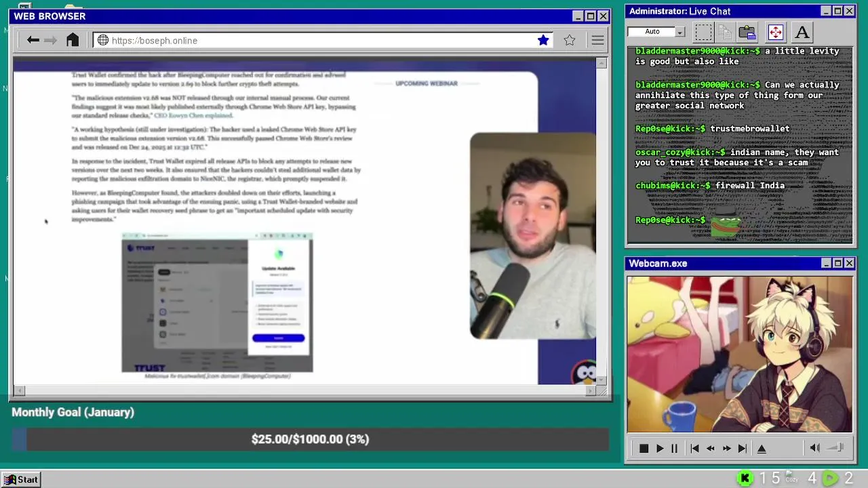Click oscar_cozy's 'indian name' chat message
This screenshot has width=868, height=488.
tap(737, 157)
